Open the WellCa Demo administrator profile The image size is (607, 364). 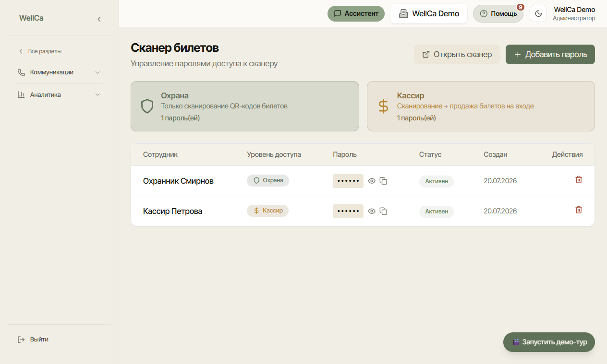click(574, 14)
